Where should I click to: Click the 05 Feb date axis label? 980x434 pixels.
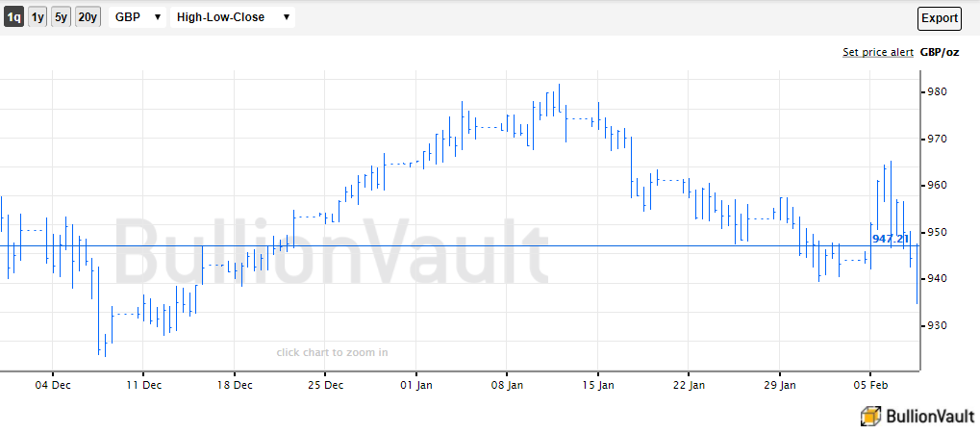point(870,385)
